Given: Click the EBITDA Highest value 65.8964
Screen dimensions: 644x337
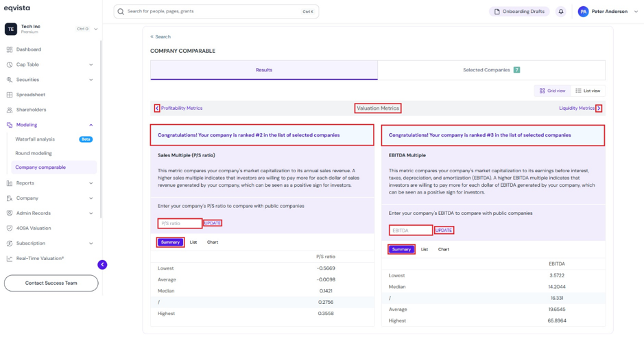Looking at the screenshot, I should point(556,321).
